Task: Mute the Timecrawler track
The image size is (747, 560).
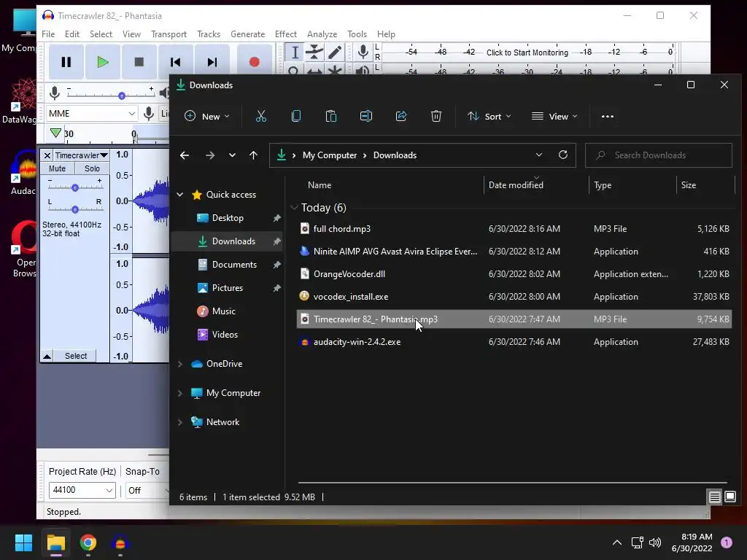Action: pyautogui.click(x=57, y=168)
